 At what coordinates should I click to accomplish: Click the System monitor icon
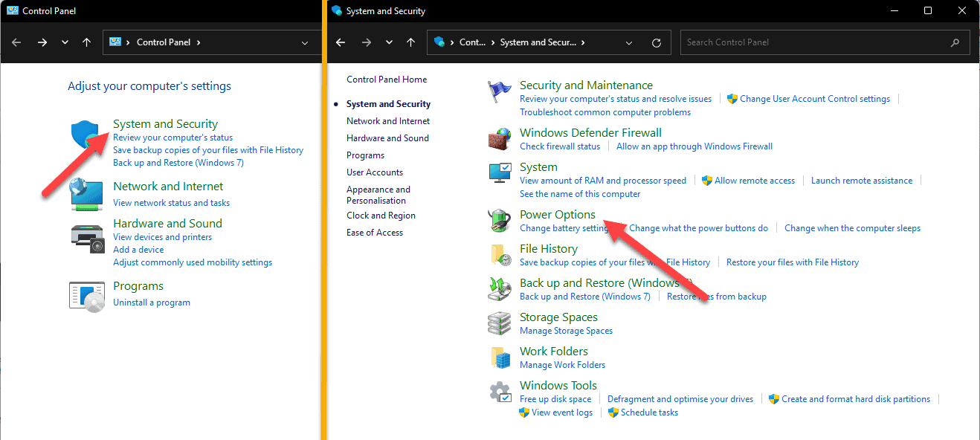click(500, 174)
